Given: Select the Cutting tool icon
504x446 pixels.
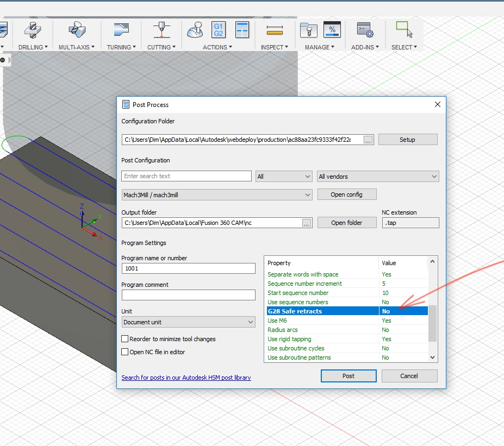Looking at the screenshot, I should (x=161, y=30).
